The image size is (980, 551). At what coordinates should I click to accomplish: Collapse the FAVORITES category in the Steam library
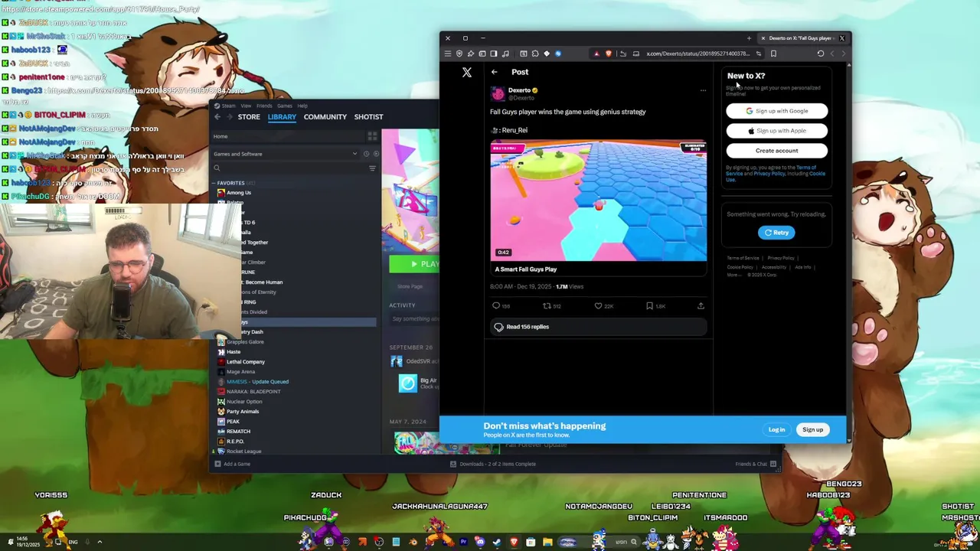pyautogui.click(x=214, y=183)
